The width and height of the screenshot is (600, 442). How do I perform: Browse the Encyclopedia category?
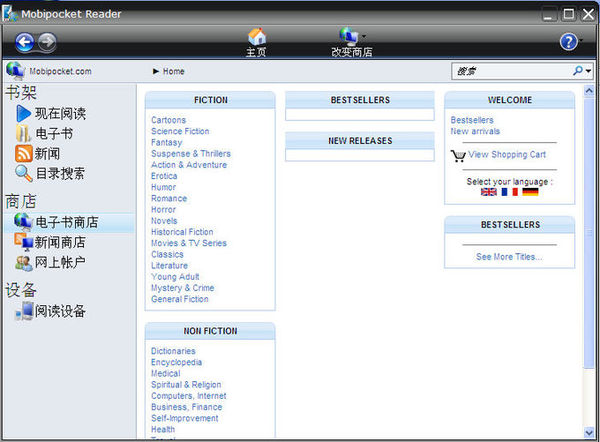coord(176,362)
